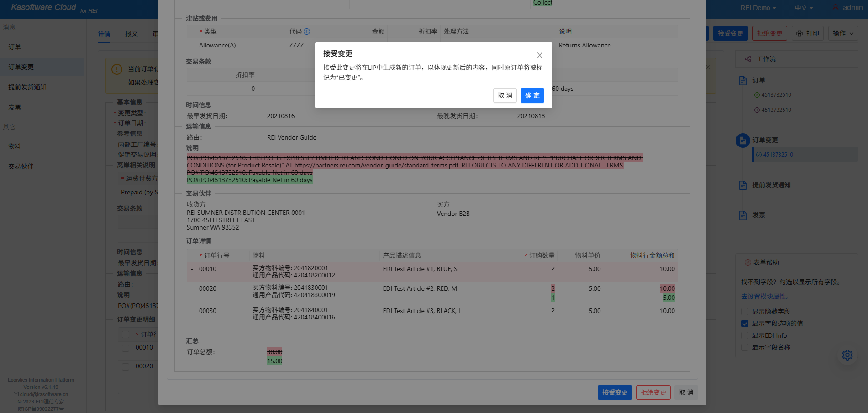Open the floating settings gear icon

847,355
